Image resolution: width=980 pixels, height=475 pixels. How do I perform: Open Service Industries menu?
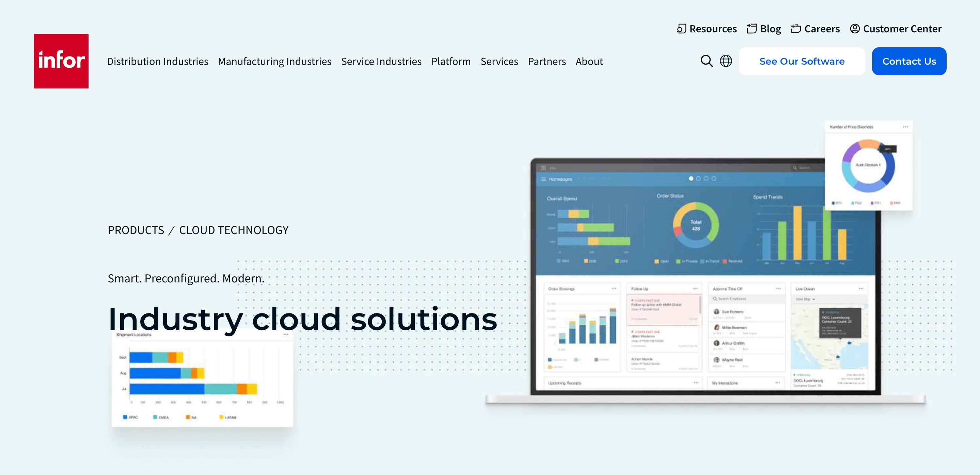click(381, 62)
